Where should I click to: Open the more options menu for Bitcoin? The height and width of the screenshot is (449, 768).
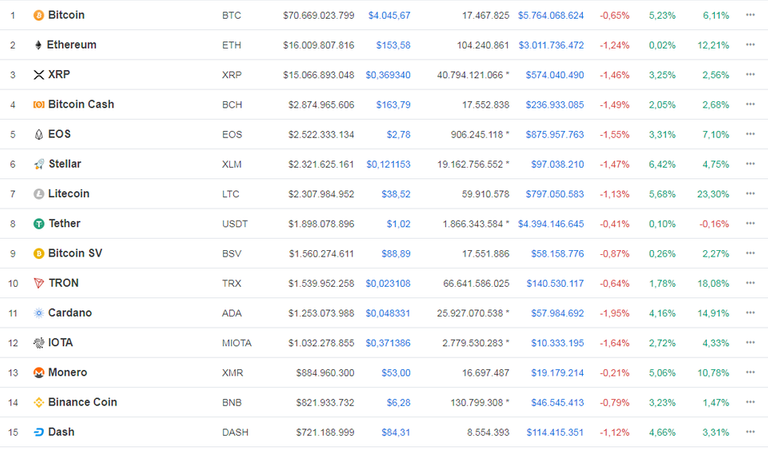750,15
